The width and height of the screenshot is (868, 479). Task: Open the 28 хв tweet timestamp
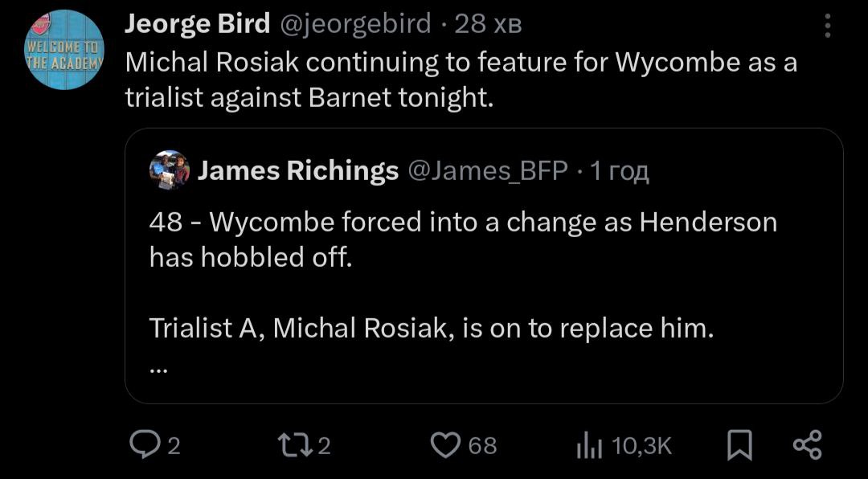(x=489, y=25)
